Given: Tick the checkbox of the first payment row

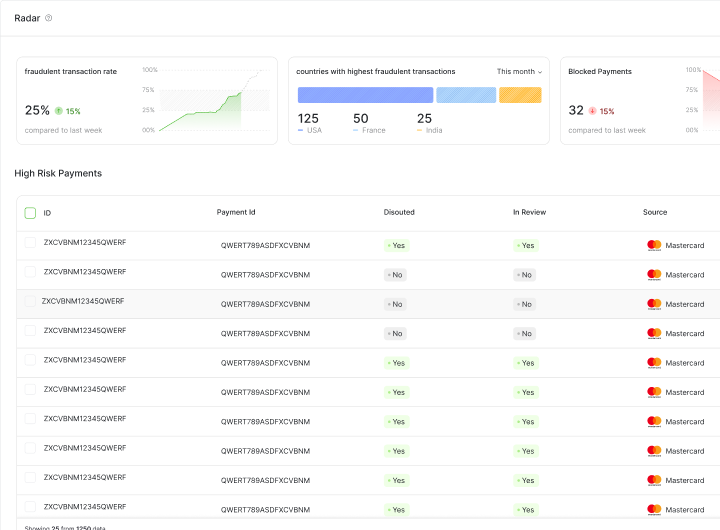Looking at the screenshot, I should pyautogui.click(x=30, y=242).
